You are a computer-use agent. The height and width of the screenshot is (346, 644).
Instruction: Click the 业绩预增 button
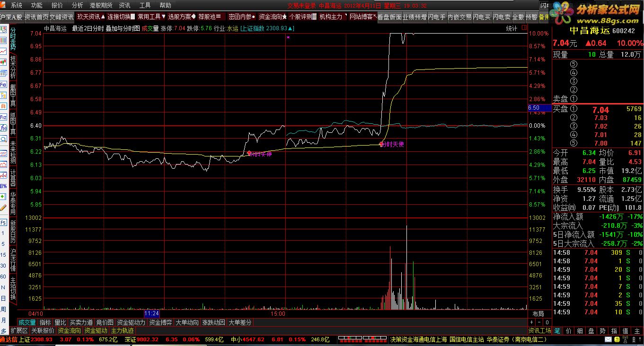[415, 17]
